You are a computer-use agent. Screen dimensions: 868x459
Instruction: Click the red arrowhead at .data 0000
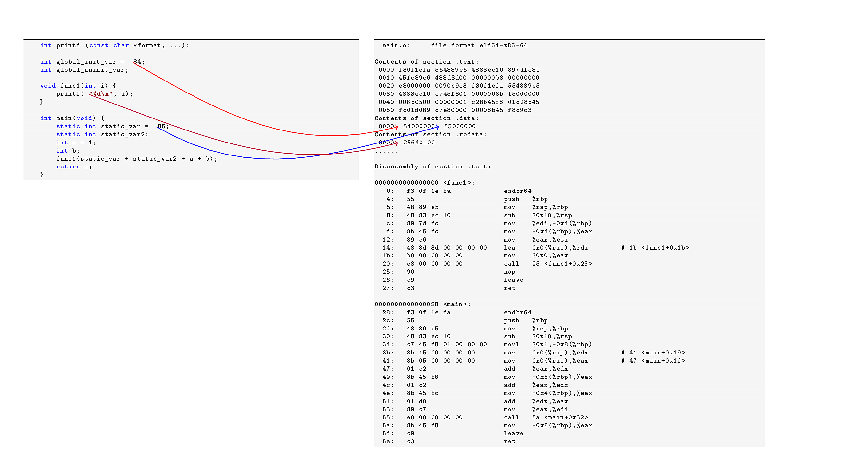(x=397, y=127)
